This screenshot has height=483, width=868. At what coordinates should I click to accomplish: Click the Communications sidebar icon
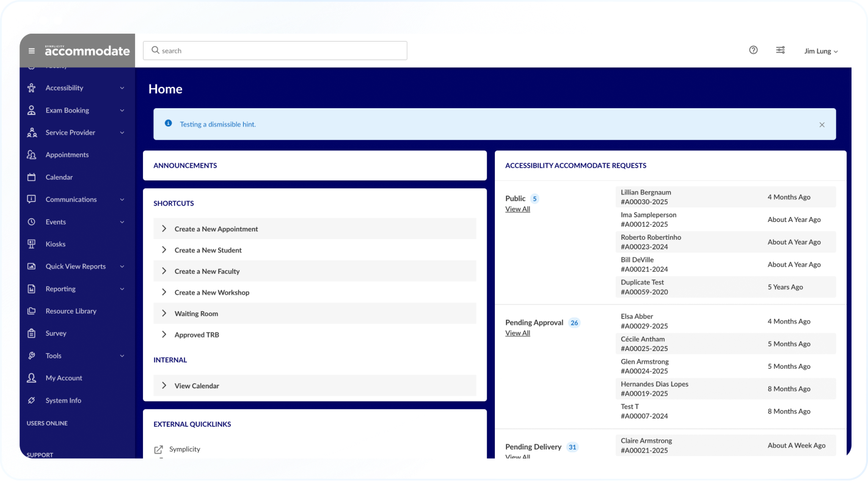pos(32,199)
